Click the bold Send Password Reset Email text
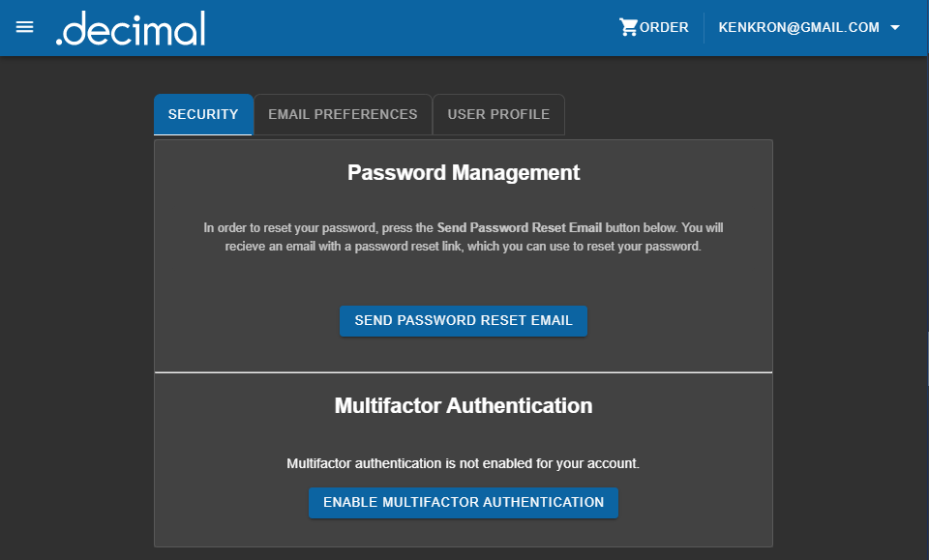 [x=520, y=228]
